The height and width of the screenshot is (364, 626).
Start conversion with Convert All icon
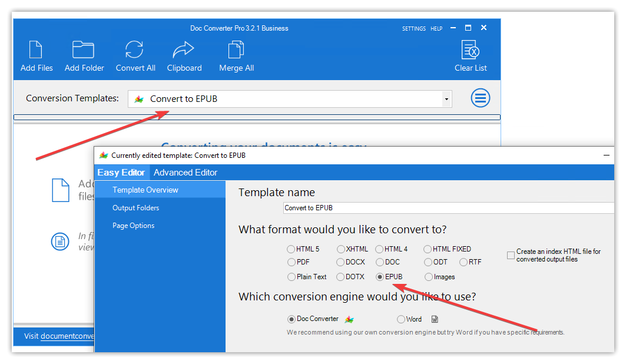tap(134, 50)
